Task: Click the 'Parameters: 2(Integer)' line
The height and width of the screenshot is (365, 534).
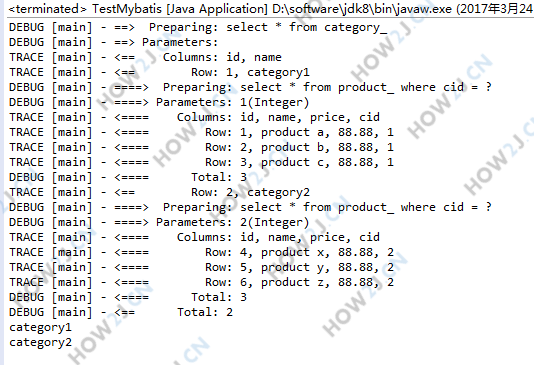Action: pyautogui.click(x=159, y=222)
